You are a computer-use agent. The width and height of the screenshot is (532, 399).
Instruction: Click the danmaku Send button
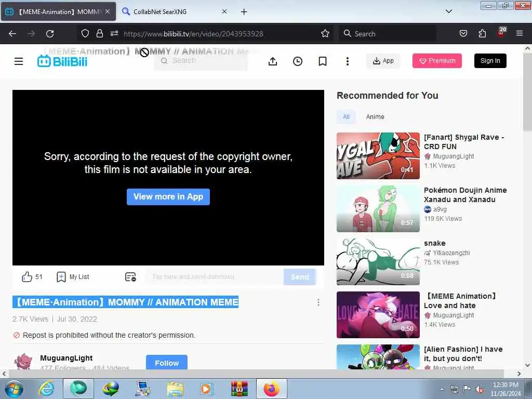click(300, 277)
